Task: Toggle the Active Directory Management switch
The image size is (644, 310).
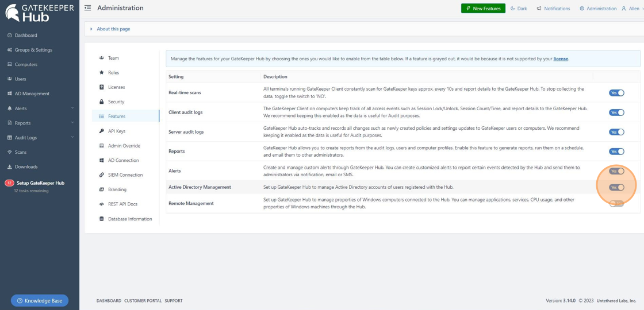Action: [x=616, y=187]
